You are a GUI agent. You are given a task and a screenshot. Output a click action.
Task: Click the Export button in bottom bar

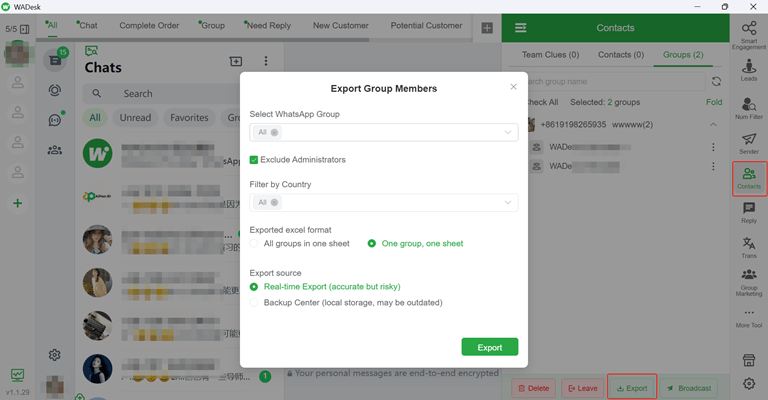[632, 388]
